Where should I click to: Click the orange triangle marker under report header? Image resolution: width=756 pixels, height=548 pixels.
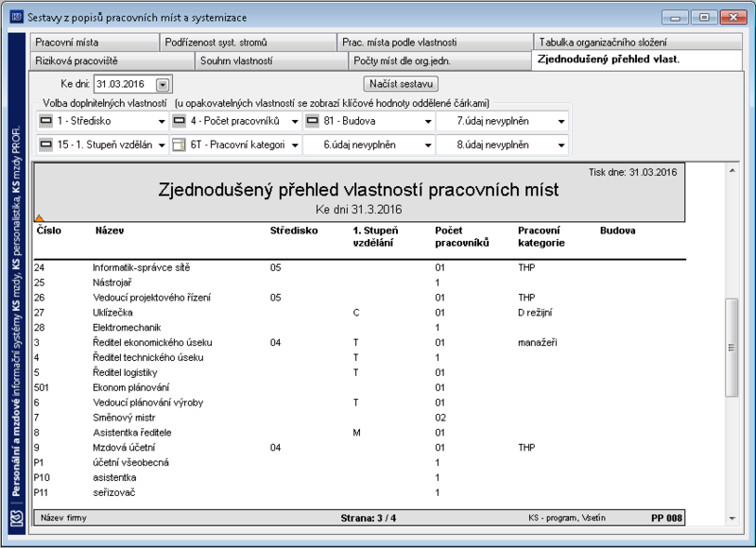(39, 218)
